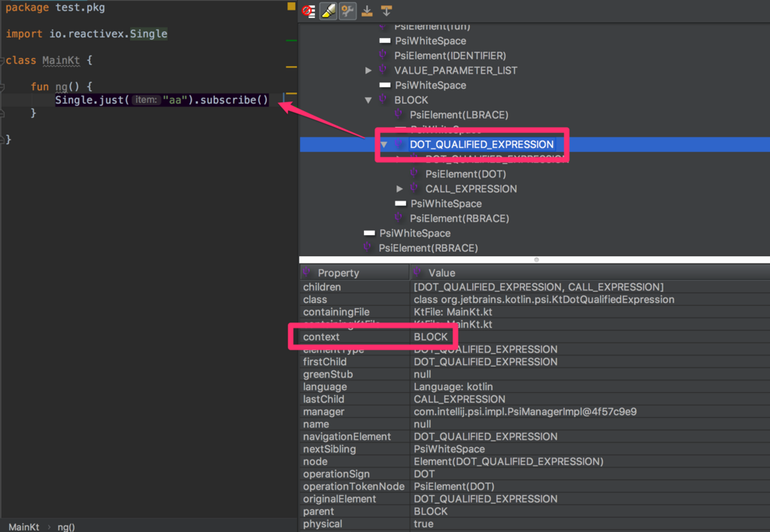
Task: Click the PSI icon beside VALUE_PARAMETER_LIST
Action: pyautogui.click(x=383, y=70)
